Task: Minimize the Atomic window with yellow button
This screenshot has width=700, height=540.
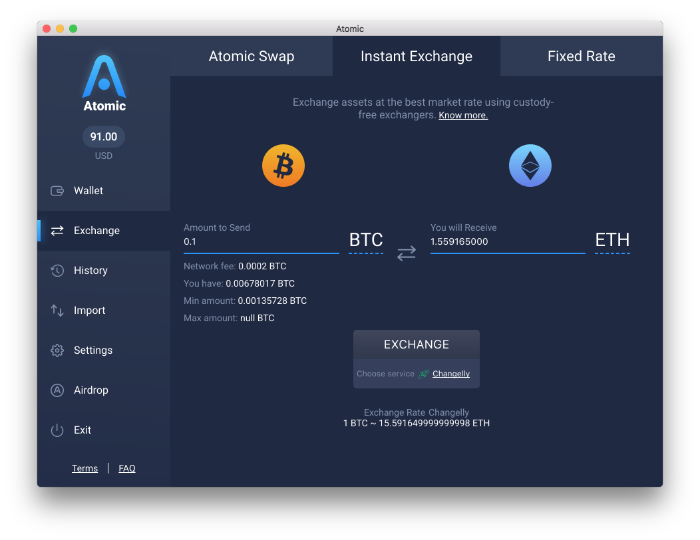Action: point(60,29)
